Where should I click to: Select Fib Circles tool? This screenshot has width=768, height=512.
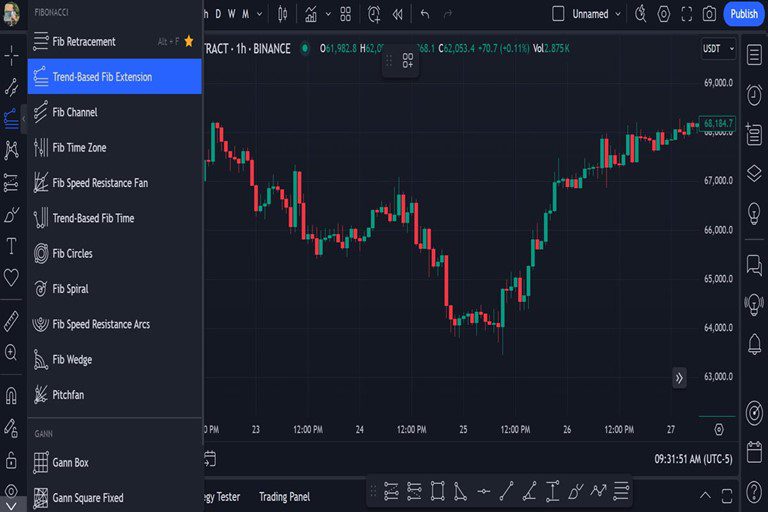114,253
